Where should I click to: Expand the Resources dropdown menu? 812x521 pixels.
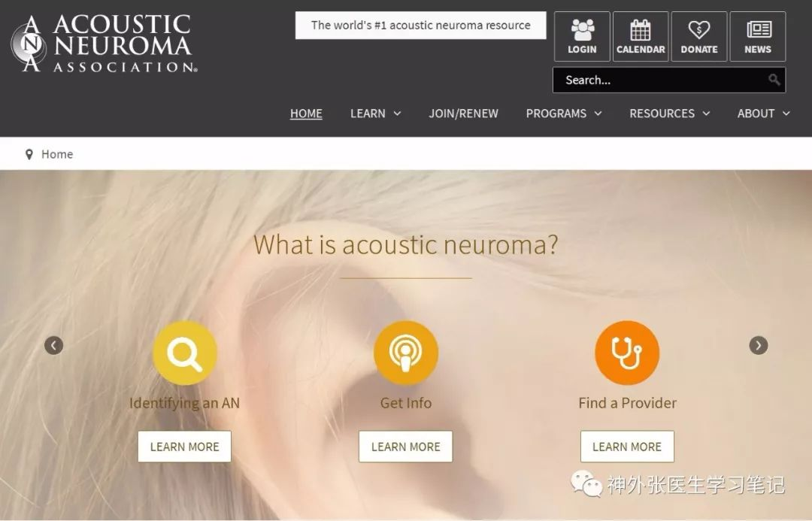point(670,114)
